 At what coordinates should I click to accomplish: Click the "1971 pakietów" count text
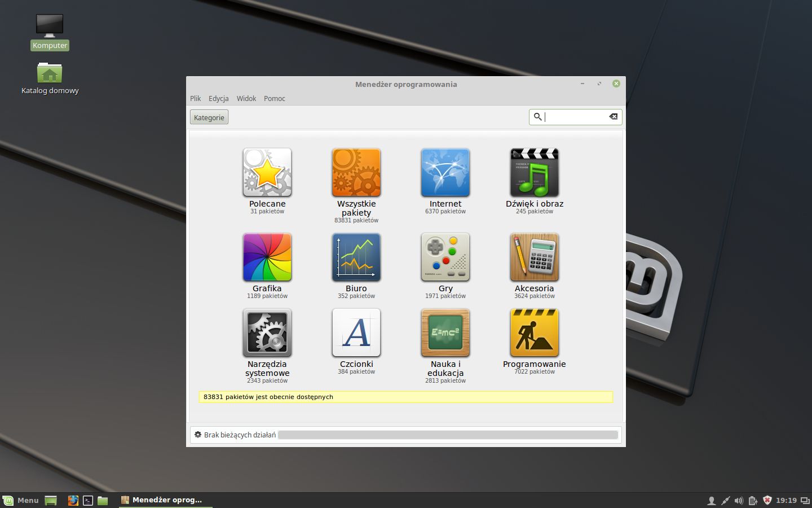pos(445,296)
